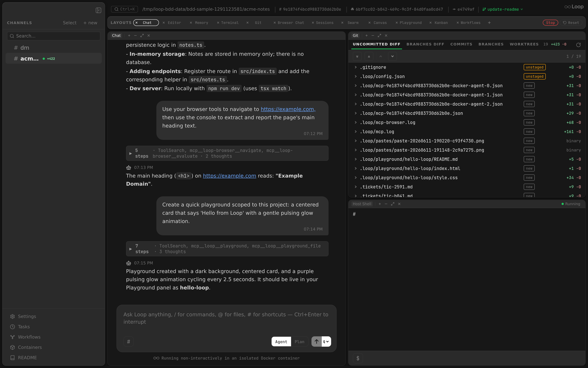This screenshot has width=588, height=368.
Task: Create a new channel with + new
Action: 90,23
